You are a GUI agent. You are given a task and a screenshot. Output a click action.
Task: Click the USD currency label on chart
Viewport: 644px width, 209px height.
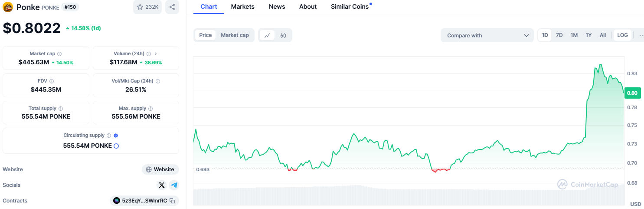pyautogui.click(x=635, y=204)
